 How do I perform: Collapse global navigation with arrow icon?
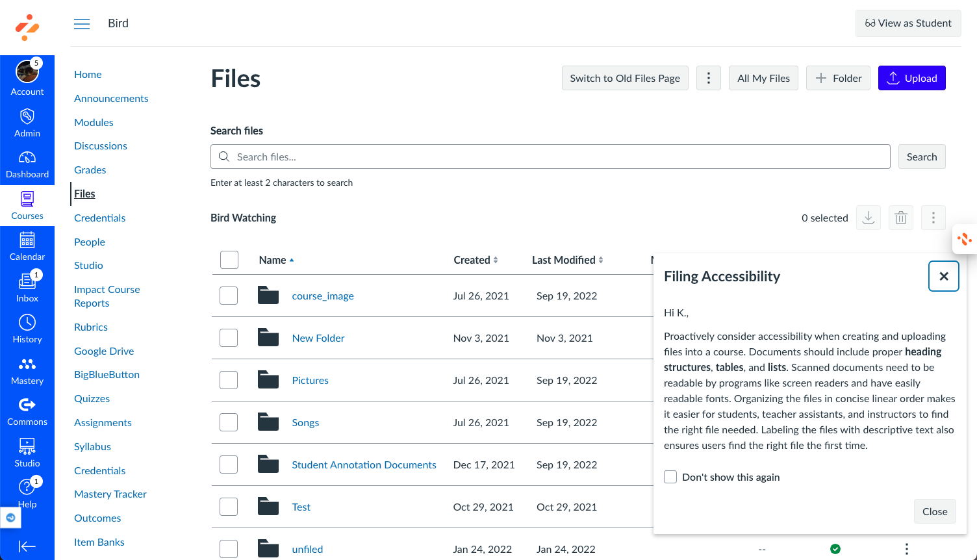27,546
